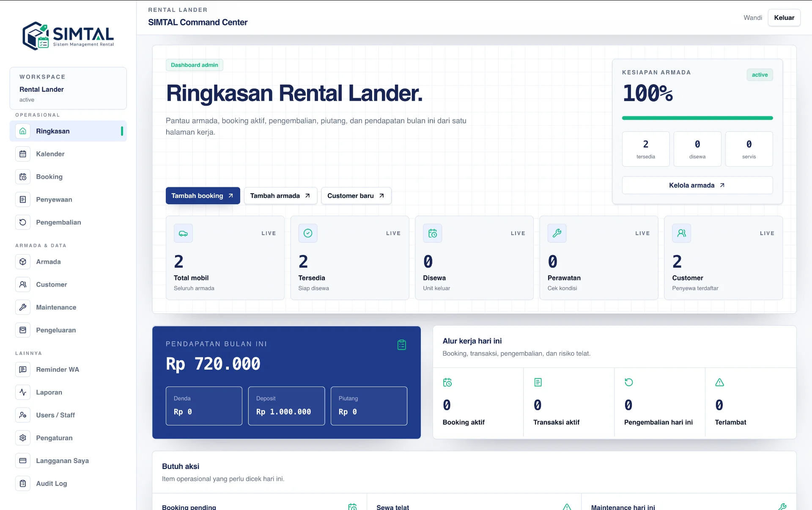Click the Customer people icon in sidebar
The width and height of the screenshot is (812, 510).
(x=23, y=285)
